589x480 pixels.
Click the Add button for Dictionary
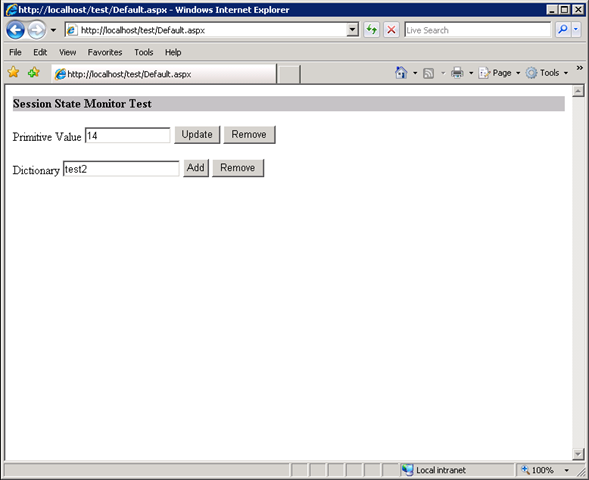click(x=196, y=168)
